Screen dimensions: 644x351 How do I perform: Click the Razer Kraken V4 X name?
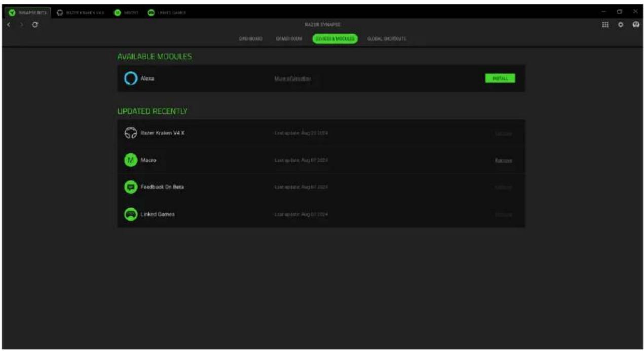[x=163, y=133]
